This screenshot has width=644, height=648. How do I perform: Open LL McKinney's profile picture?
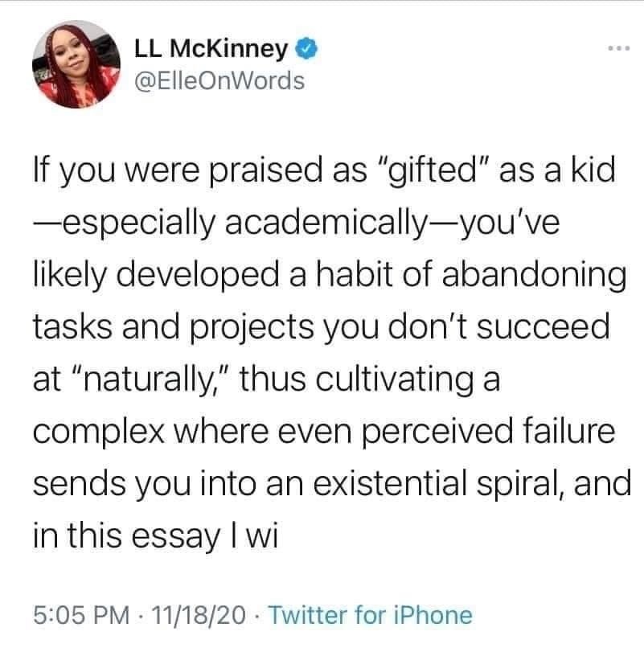click(76, 64)
